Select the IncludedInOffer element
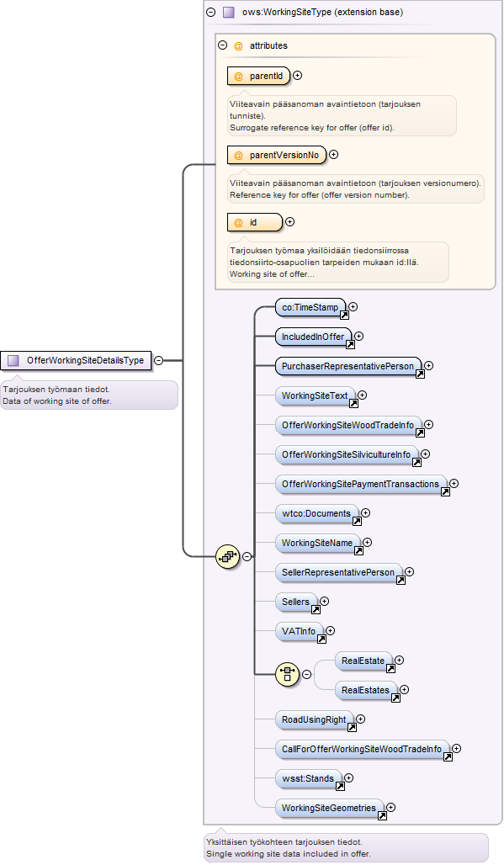 [313, 337]
